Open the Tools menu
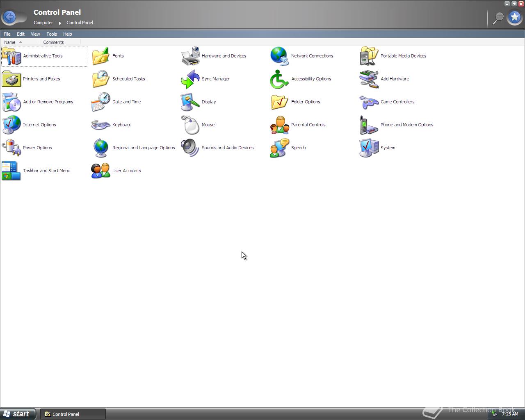The height and width of the screenshot is (420, 525). point(52,34)
